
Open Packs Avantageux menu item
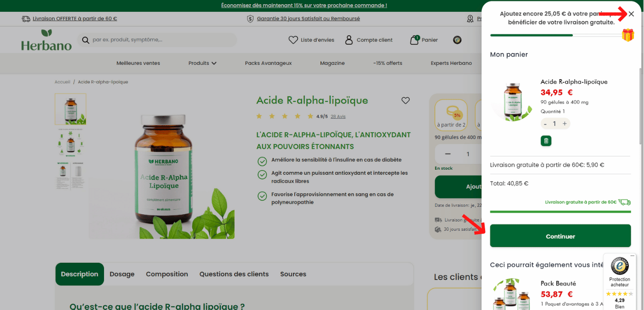point(268,63)
